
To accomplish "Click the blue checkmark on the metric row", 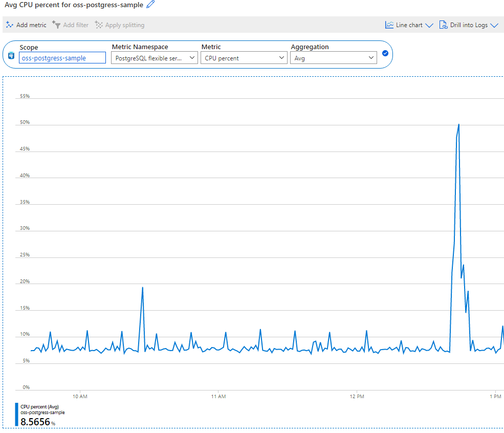I will (x=385, y=53).
